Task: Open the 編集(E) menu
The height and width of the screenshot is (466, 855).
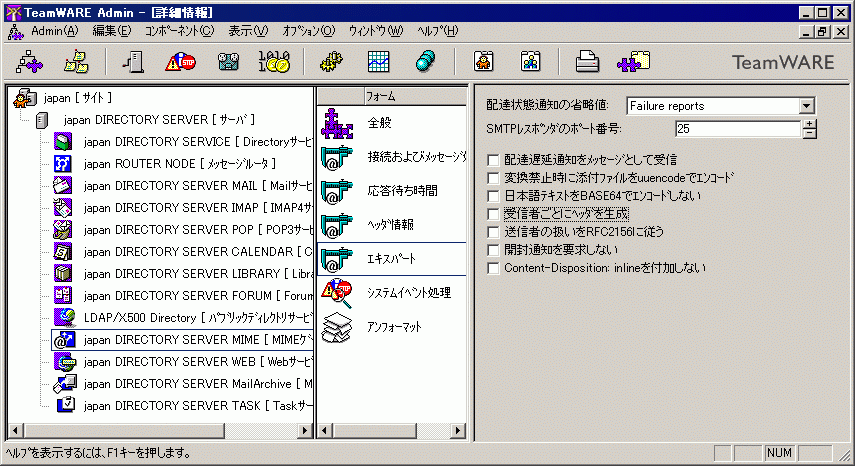Action: point(112,31)
